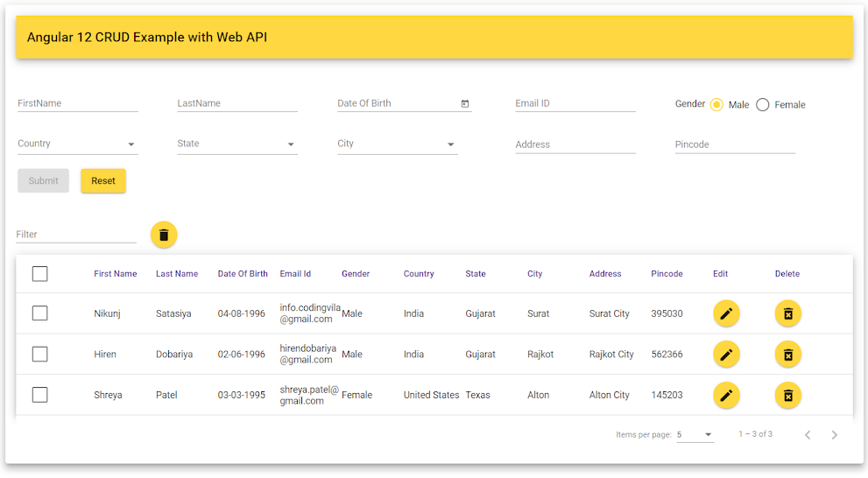Viewport: 868px width, 478px height.
Task: Delete the Shreya Patel row
Action: [x=787, y=395]
